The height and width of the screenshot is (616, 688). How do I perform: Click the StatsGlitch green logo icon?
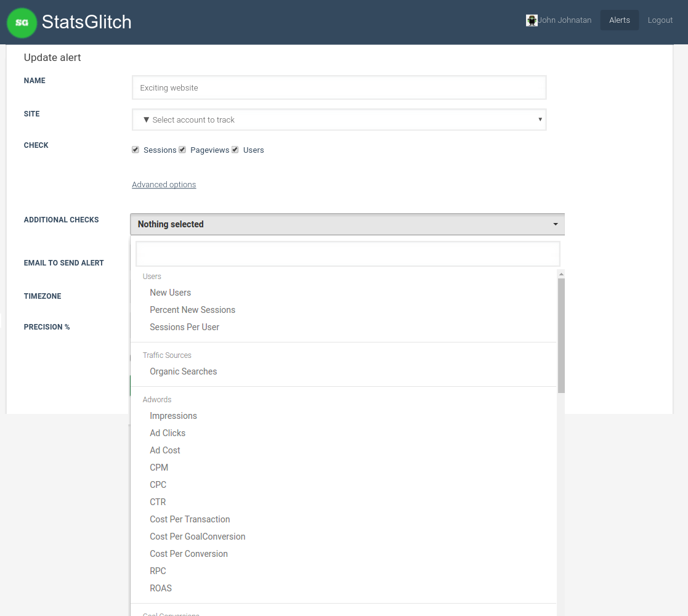point(22,23)
